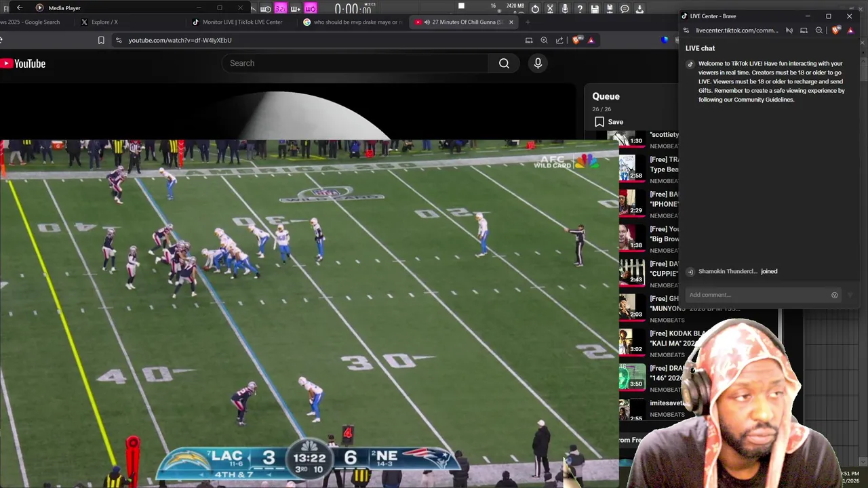868x488 pixels.
Task: Open emoji picker in LIVE chat comment box
Action: [835, 295]
